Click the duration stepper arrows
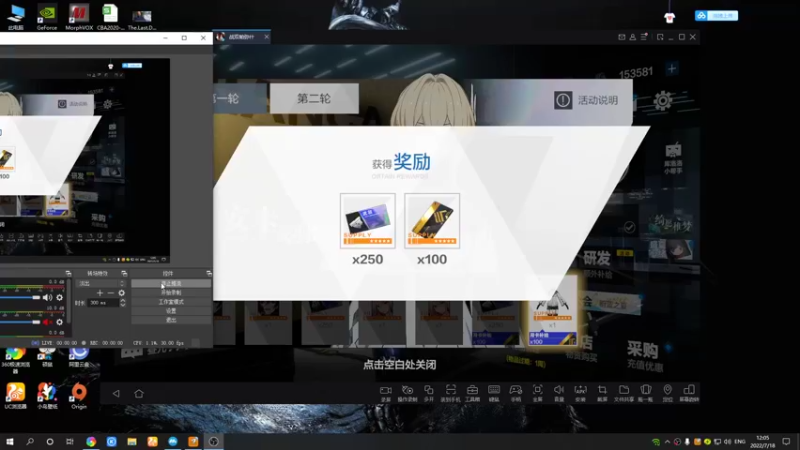The image size is (800, 450). (x=122, y=303)
